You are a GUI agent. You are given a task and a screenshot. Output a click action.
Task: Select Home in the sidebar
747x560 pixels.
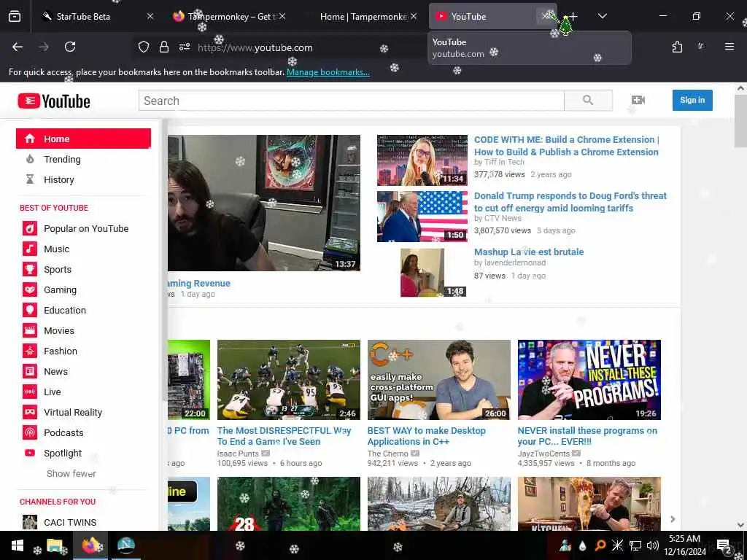pyautogui.click(x=83, y=139)
